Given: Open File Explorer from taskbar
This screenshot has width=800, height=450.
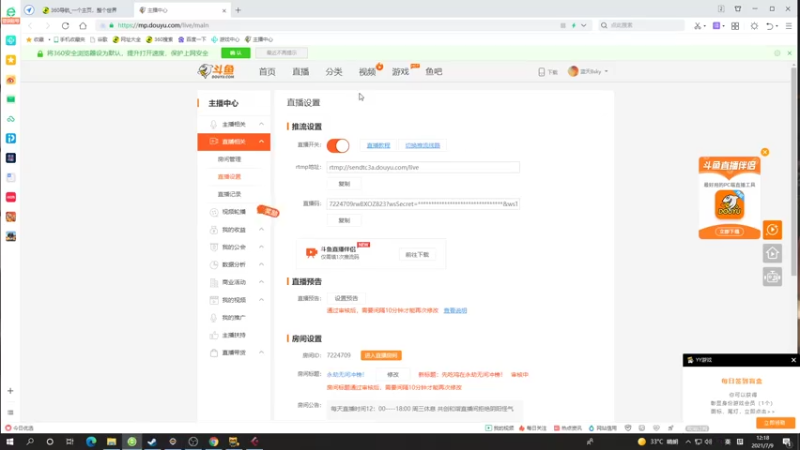Looking at the screenshot, I should tap(111, 442).
